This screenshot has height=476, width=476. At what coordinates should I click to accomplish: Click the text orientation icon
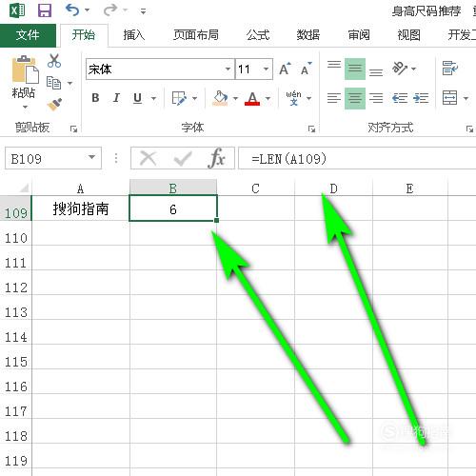pos(400,68)
